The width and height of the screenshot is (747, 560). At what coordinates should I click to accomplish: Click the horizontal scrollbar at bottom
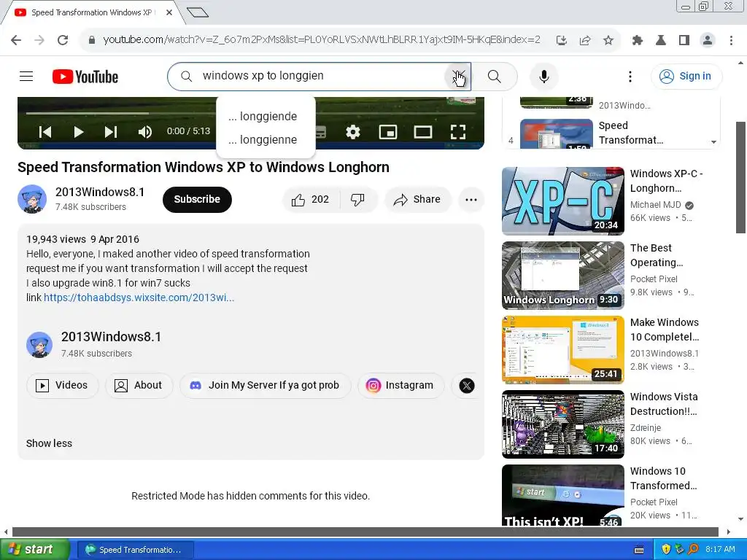(x=365, y=532)
